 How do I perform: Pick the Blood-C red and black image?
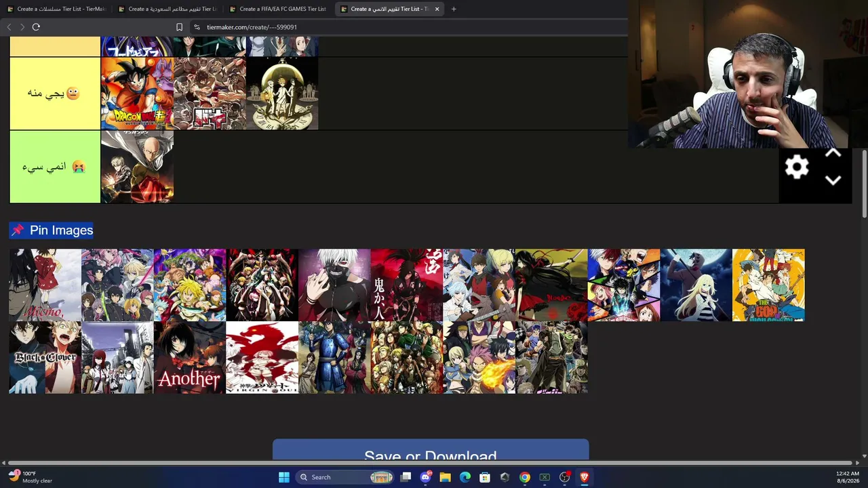(551, 285)
